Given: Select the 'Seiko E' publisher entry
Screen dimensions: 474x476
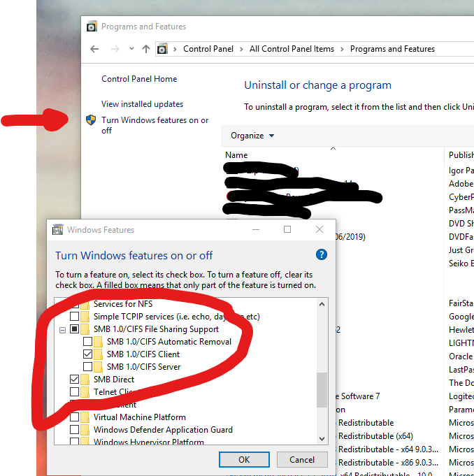Looking at the screenshot, I should (x=461, y=264).
